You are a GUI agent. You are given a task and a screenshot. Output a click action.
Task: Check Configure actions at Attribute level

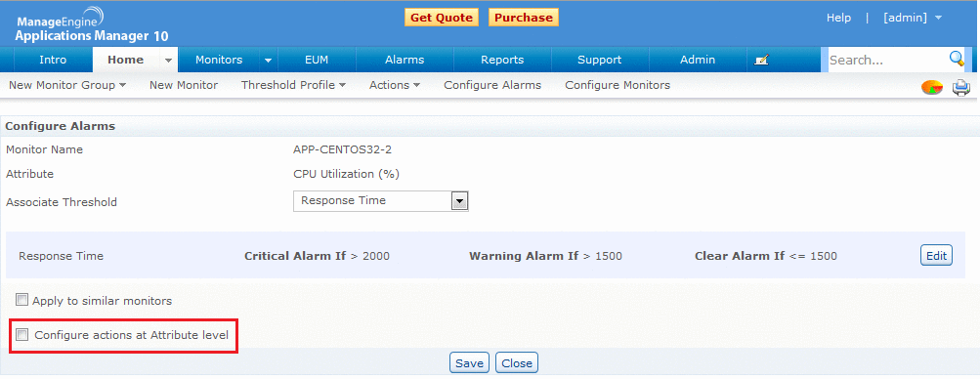tap(22, 335)
